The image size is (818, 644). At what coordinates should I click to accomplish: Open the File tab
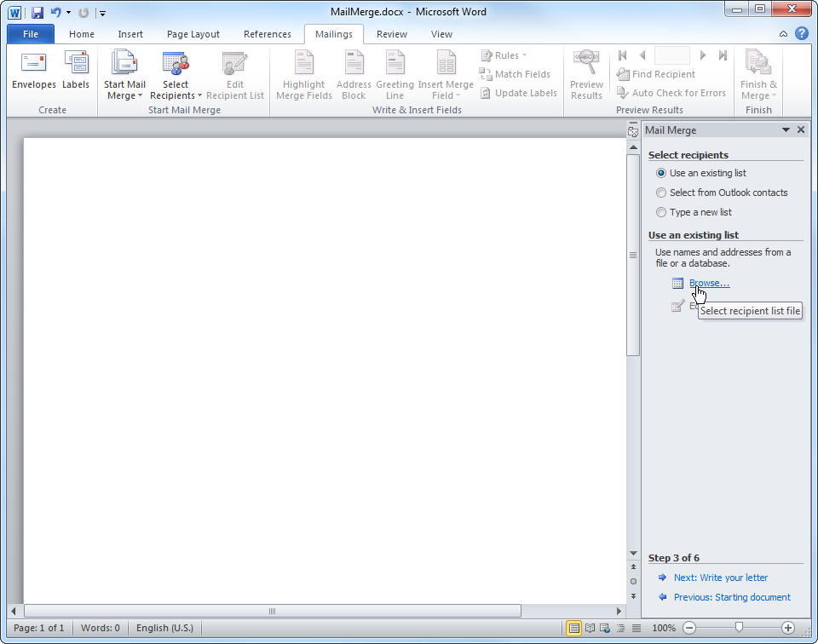pyautogui.click(x=31, y=34)
